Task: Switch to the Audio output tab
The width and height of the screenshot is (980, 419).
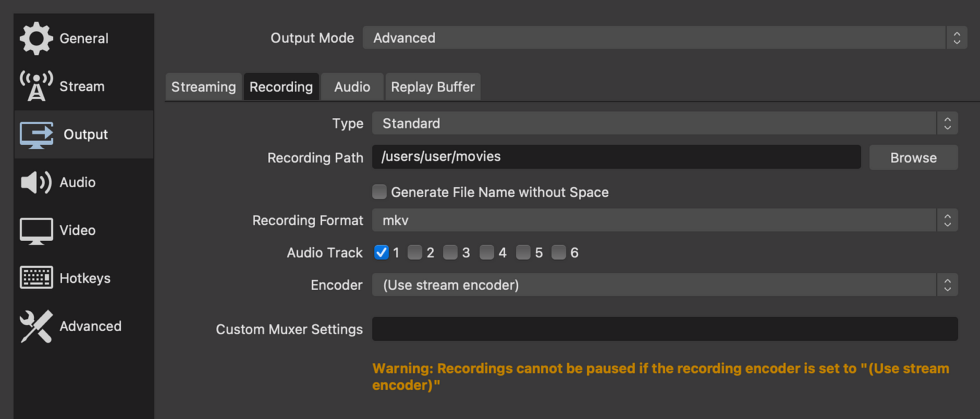Action: (352, 87)
